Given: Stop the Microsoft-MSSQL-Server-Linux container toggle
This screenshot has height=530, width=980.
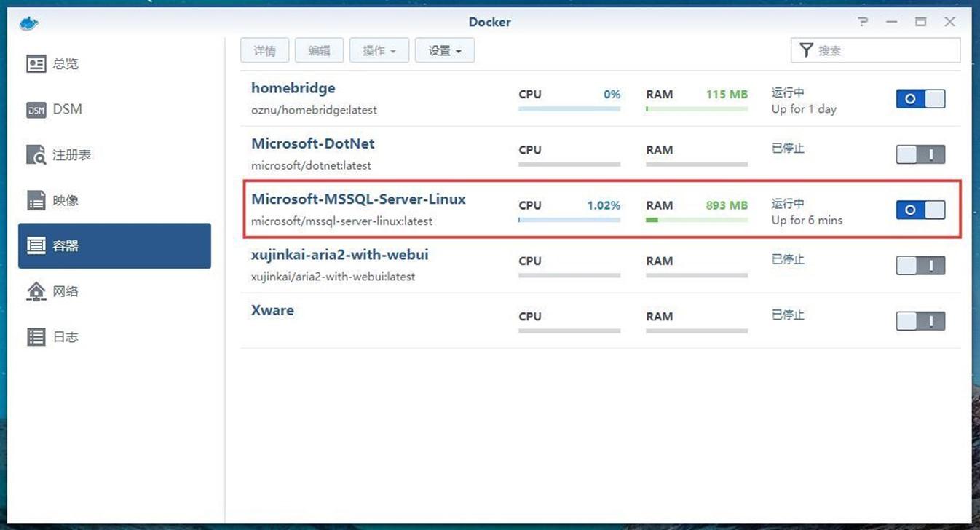Looking at the screenshot, I should pyautogui.click(x=920, y=210).
